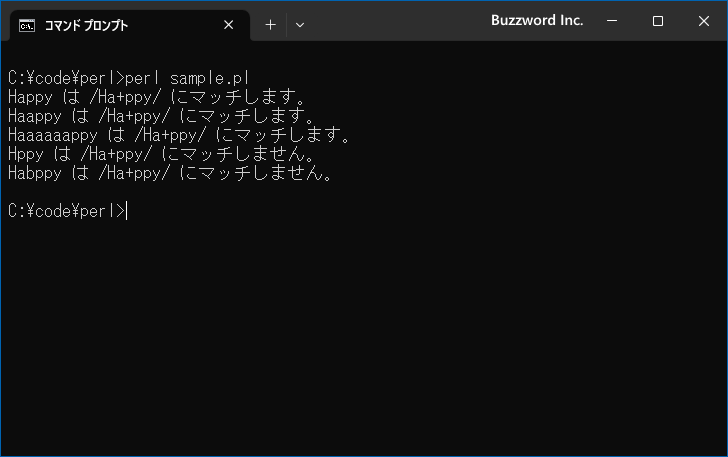
Task: Click the line starting with 'Hppy は'
Action: coord(161,154)
